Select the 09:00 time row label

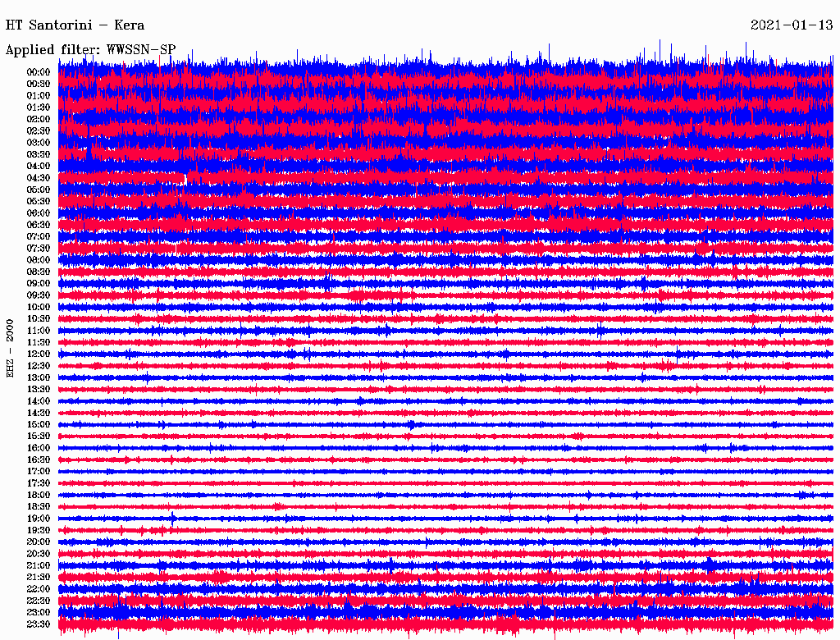point(39,284)
